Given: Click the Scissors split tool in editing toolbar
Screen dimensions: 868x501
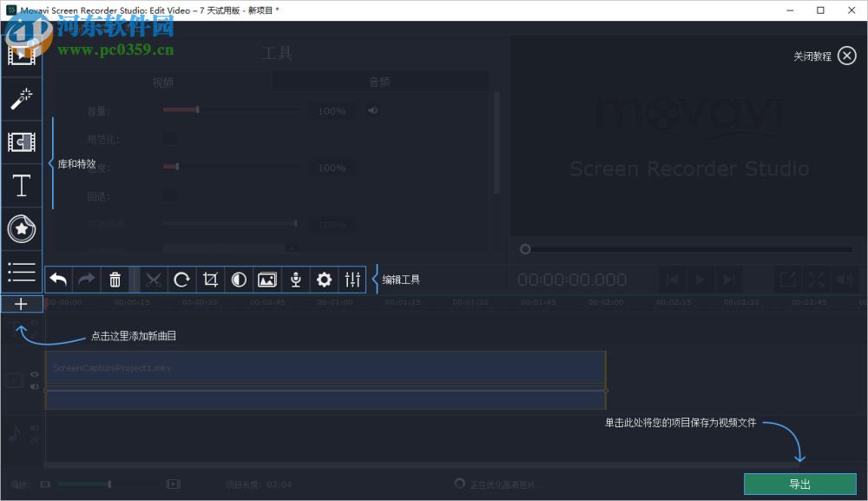Looking at the screenshot, I should click(153, 279).
